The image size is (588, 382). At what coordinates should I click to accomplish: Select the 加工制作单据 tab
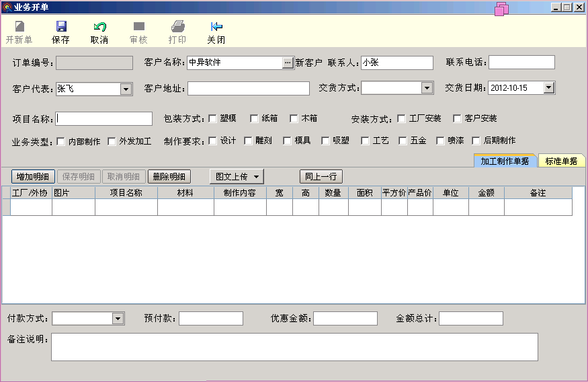(504, 161)
